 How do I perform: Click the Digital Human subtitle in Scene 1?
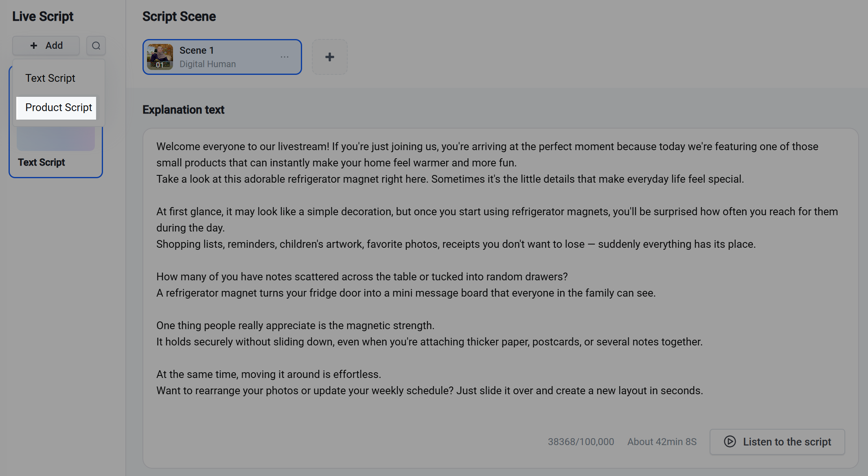coord(208,64)
